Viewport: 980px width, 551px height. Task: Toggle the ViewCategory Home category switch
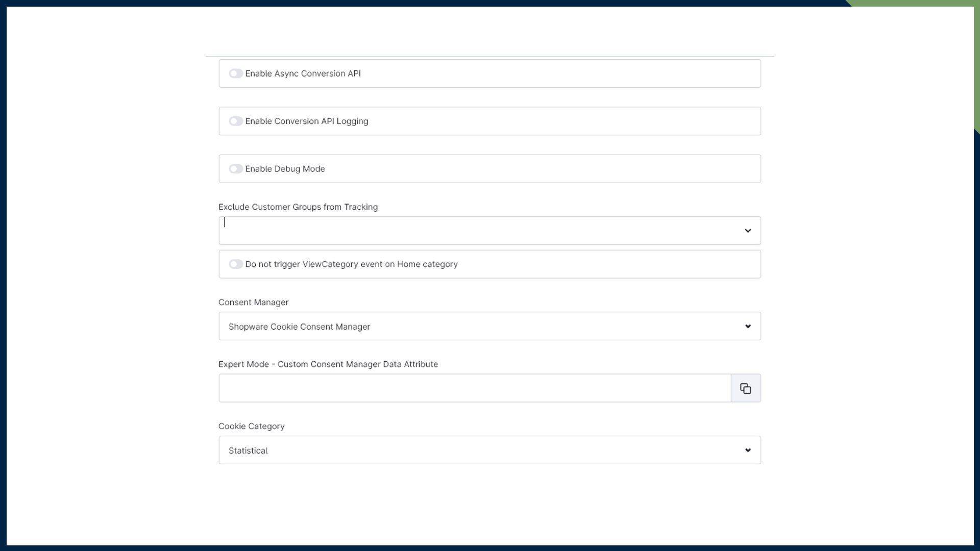point(235,264)
